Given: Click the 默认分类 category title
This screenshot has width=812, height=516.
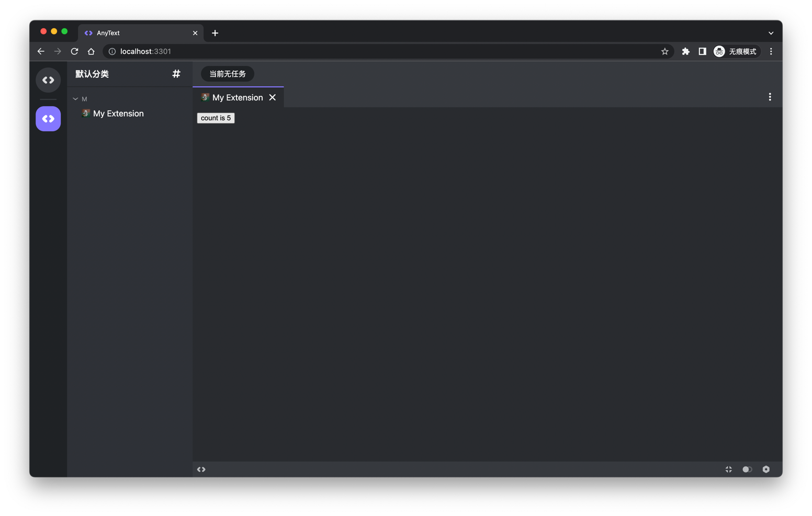Looking at the screenshot, I should [92, 74].
